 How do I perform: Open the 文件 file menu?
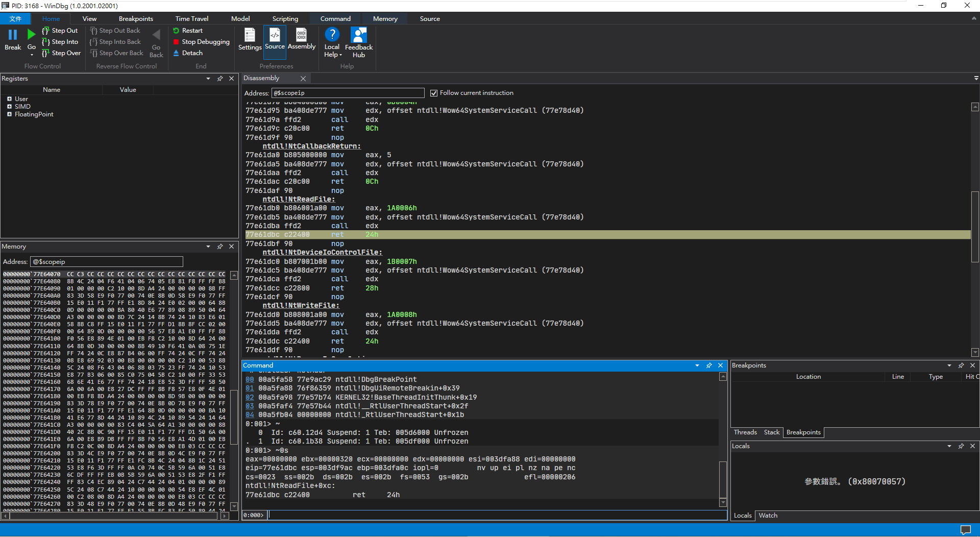[x=15, y=19]
